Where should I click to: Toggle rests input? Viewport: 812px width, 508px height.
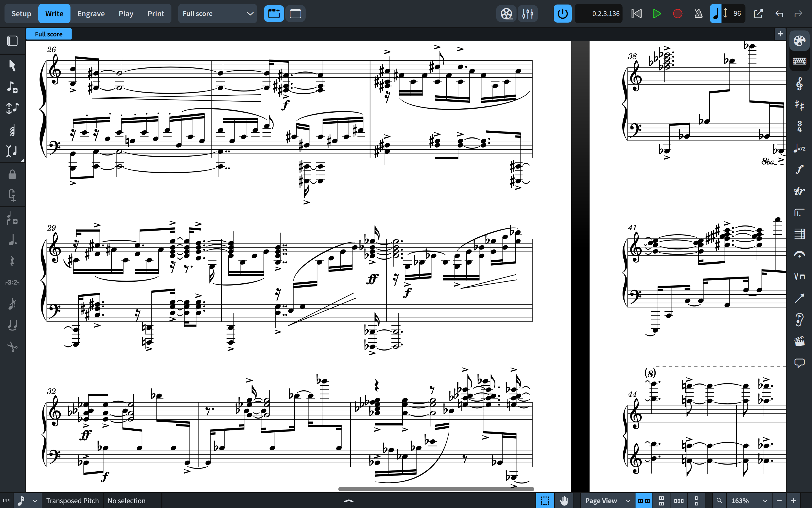coord(12,261)
